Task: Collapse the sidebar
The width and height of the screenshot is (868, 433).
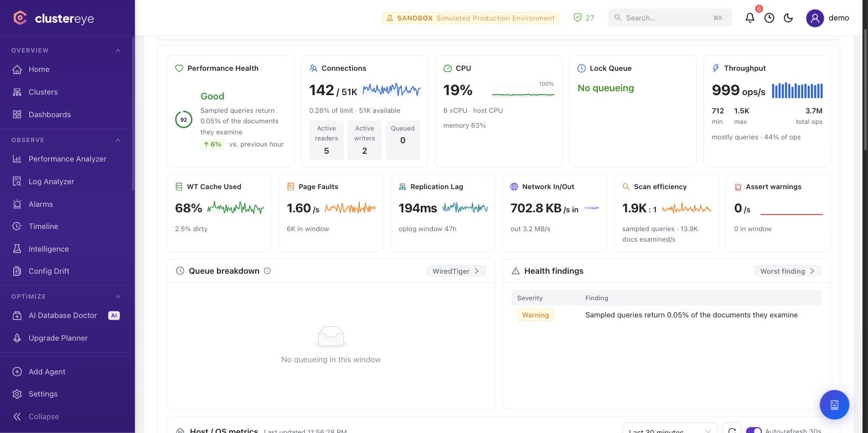Action: (x=37, y=416)
